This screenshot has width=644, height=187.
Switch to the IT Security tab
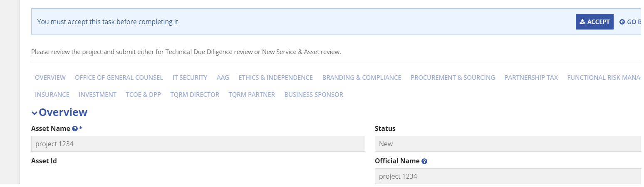(x=190, y=78)
